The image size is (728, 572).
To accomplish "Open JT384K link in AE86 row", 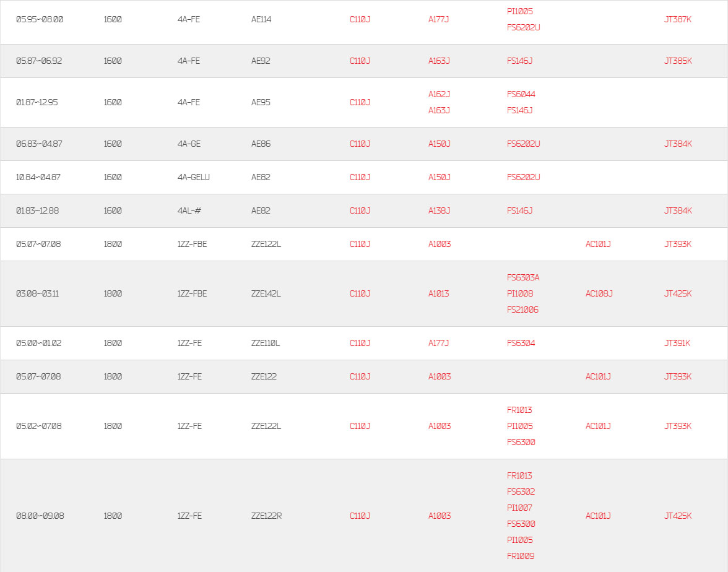I will click(677, 144).
